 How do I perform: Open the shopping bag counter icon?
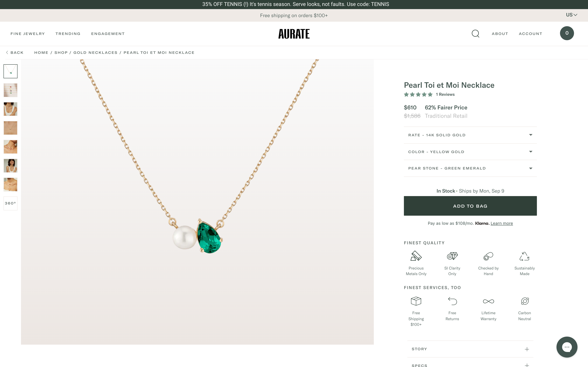567,33
